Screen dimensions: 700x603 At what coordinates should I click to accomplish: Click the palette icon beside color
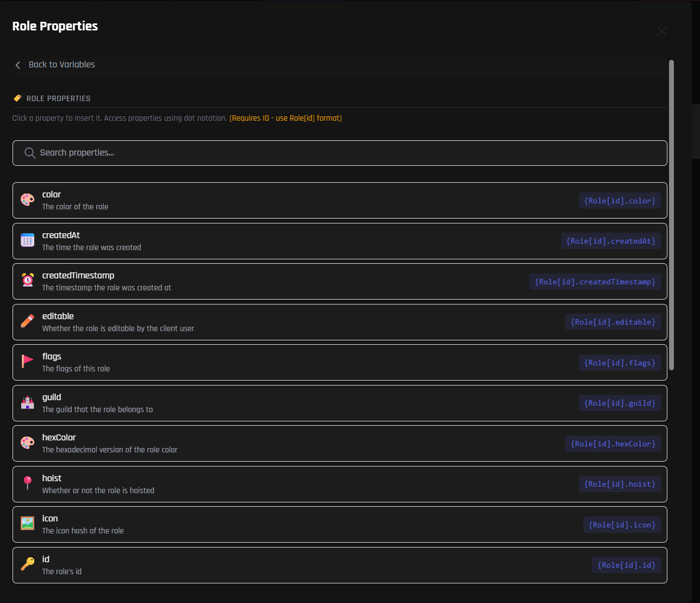pos(27,200)
